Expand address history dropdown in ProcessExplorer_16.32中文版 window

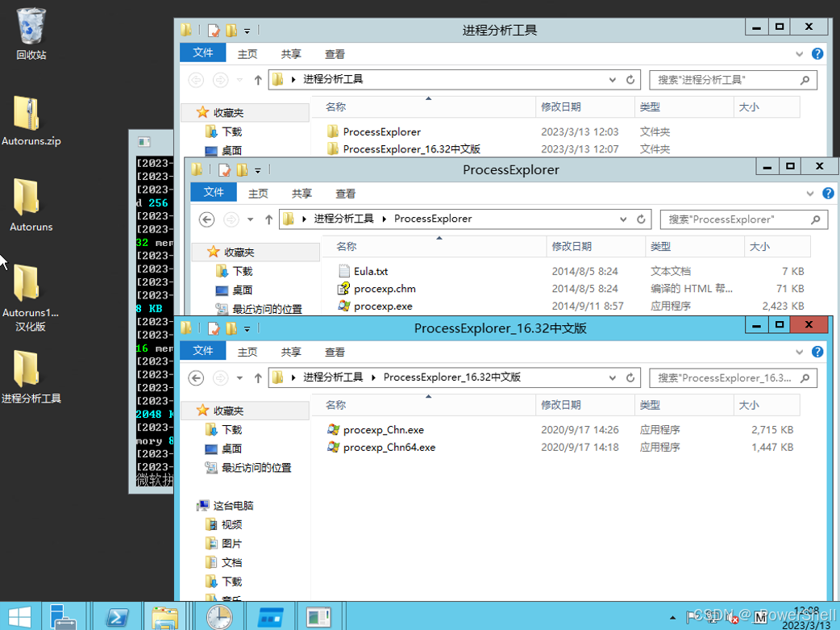[x=613, y=378]
